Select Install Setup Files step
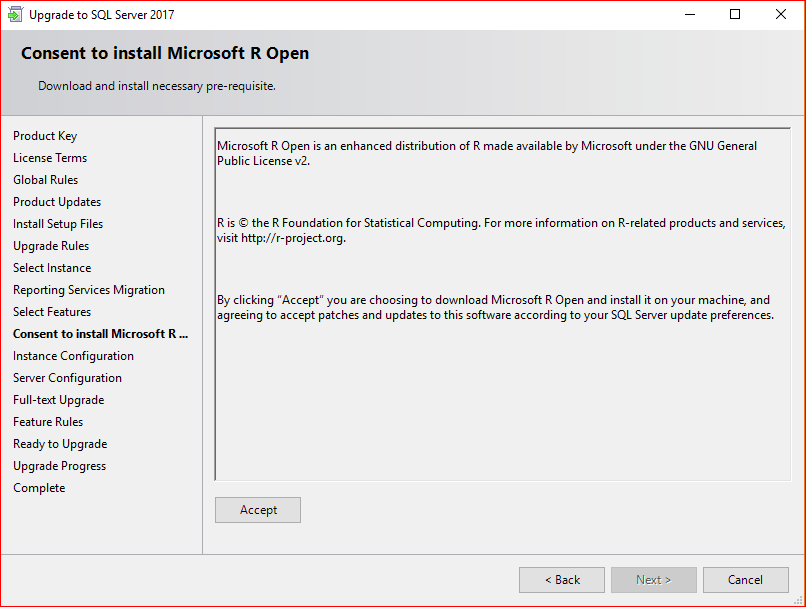The height and width of the screenshot is (607, 806). point(58,224)
